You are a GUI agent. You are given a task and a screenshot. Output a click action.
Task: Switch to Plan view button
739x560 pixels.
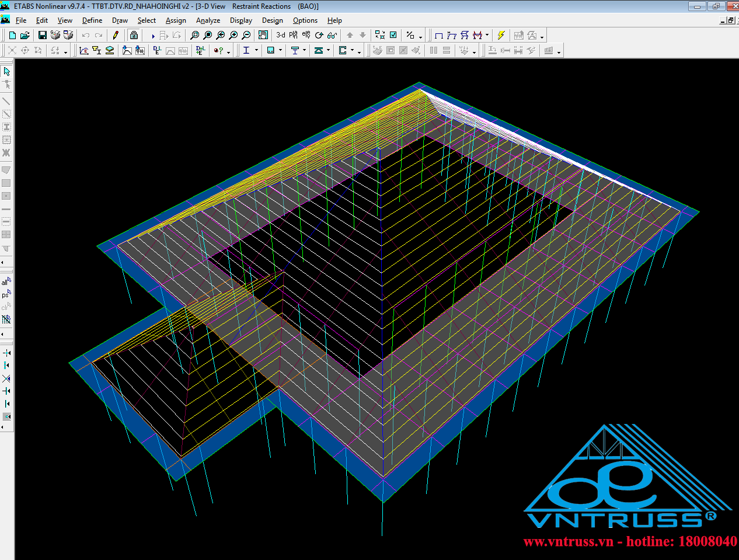pyautogui.click(x=294, y=36)
